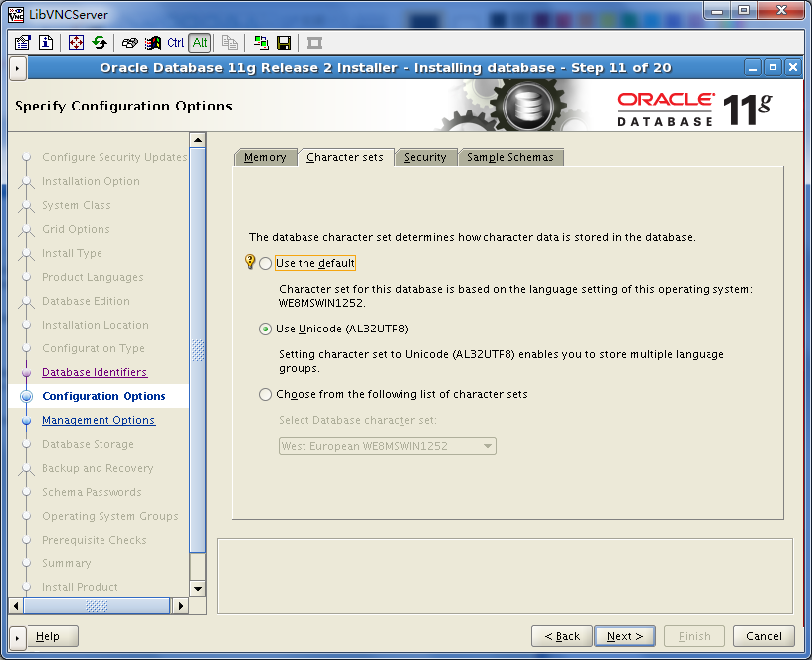Click the < Back button
The height and width of the screenshot is (660, 812).
(562, 636)
